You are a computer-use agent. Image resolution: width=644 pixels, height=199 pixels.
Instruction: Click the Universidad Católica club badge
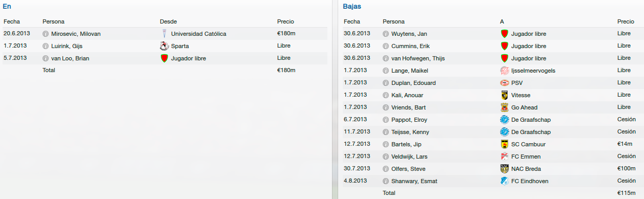click(x=164, y=34)
